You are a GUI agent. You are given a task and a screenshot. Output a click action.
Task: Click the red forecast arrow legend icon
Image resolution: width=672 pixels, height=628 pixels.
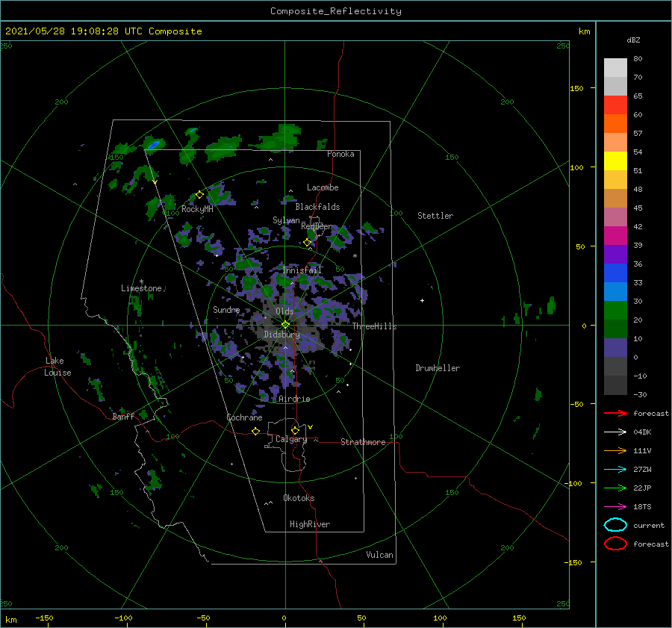pos(615,413)
